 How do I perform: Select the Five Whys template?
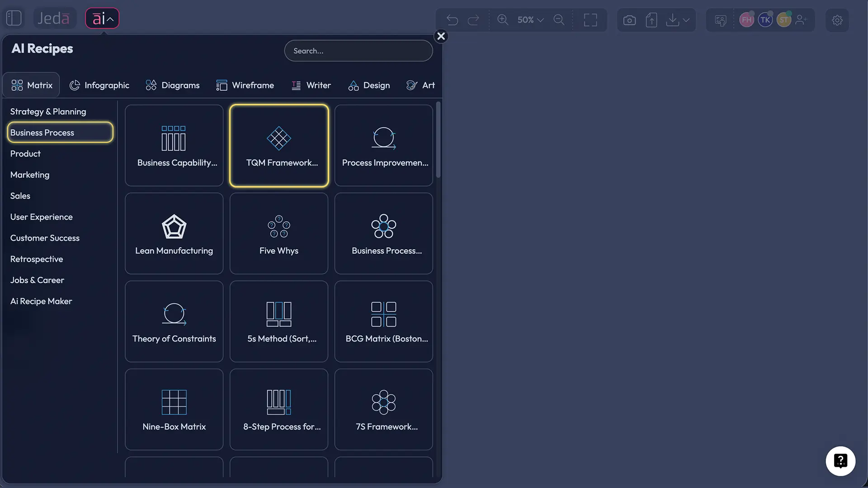pos(279,234)
